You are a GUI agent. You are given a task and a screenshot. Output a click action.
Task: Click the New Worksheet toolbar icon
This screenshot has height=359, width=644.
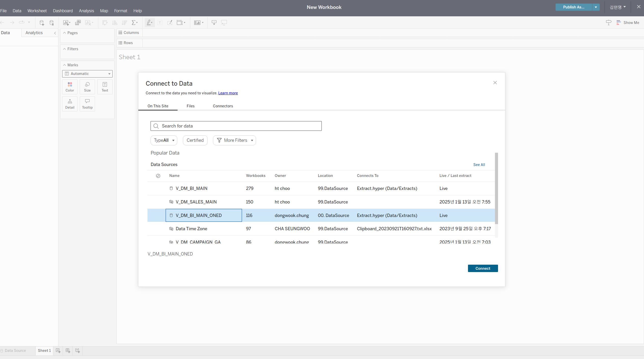coord(66,23)
